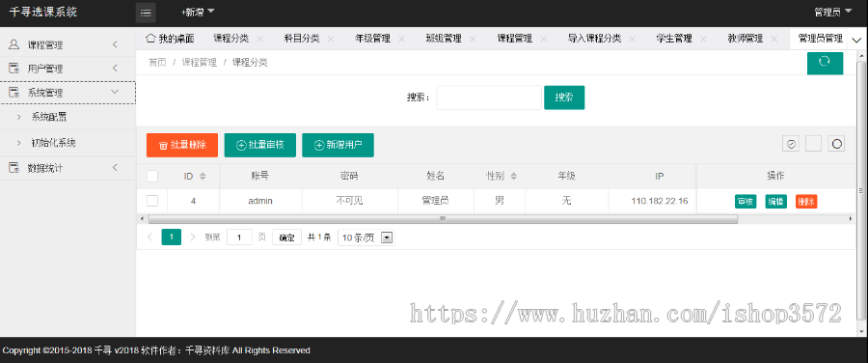Click the home icon of 我的桌面 tab
Image resolution: width=868 pixels, height=363 pixels.
(x=149, y=39)
